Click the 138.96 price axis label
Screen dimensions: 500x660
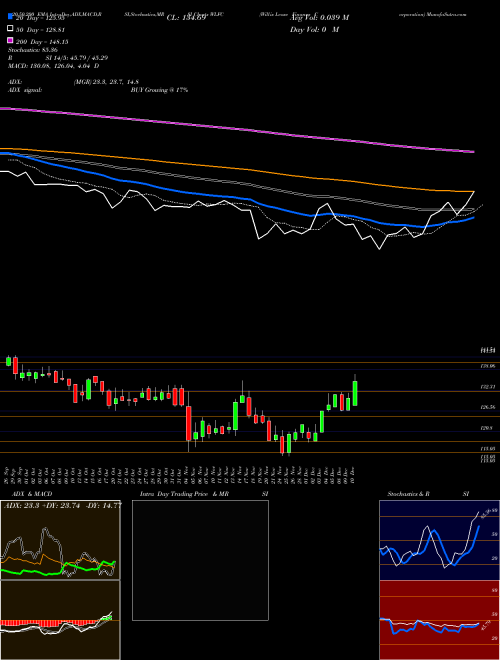pos(488,367)
